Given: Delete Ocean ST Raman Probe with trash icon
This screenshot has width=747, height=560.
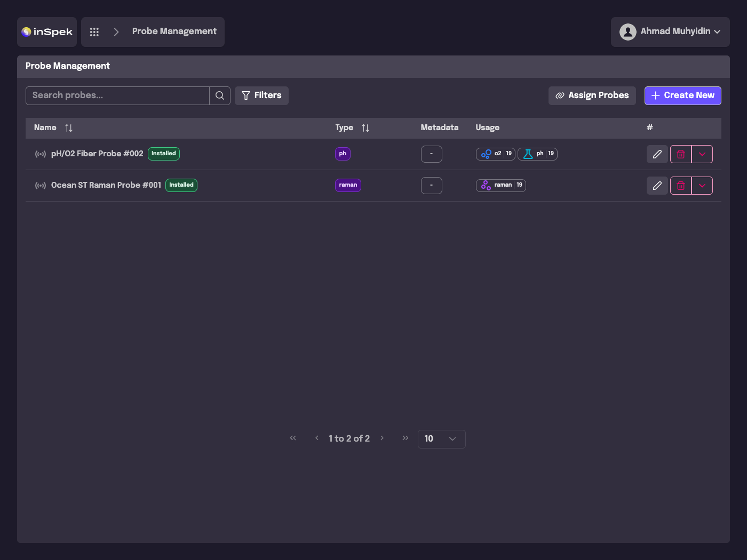Looking at the screenshot, I should click(681, 186).
